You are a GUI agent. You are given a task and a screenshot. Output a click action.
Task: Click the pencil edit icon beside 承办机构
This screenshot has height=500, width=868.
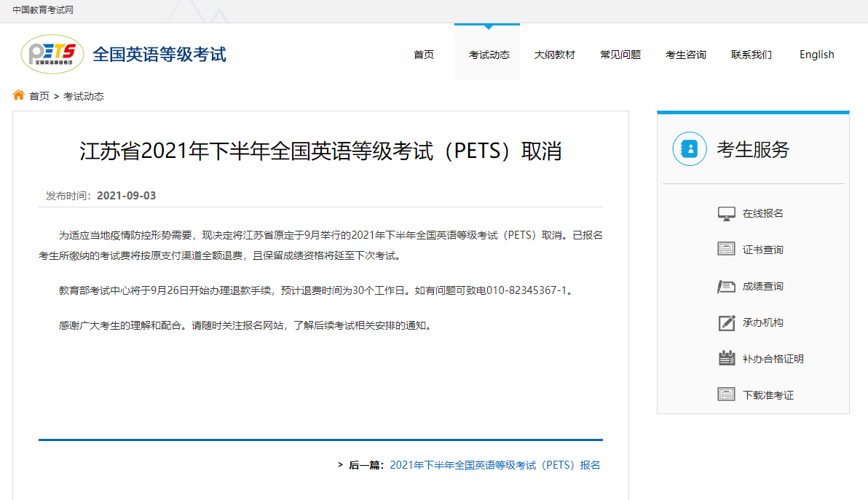tap(726, 322)
